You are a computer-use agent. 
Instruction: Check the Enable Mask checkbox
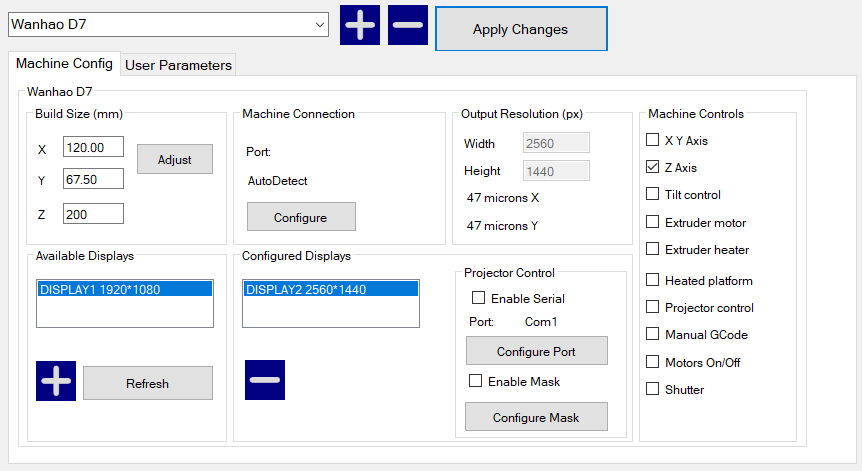(476, 380)
